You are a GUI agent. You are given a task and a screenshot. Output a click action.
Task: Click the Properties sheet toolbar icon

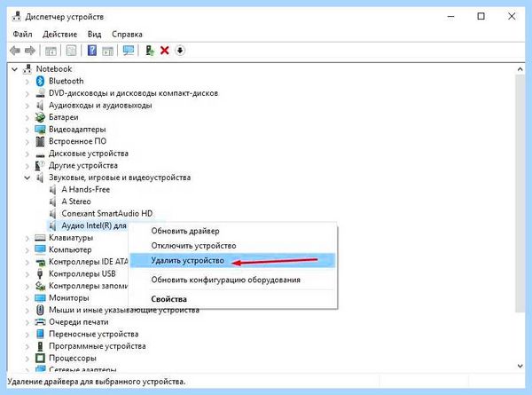point(71,51)
